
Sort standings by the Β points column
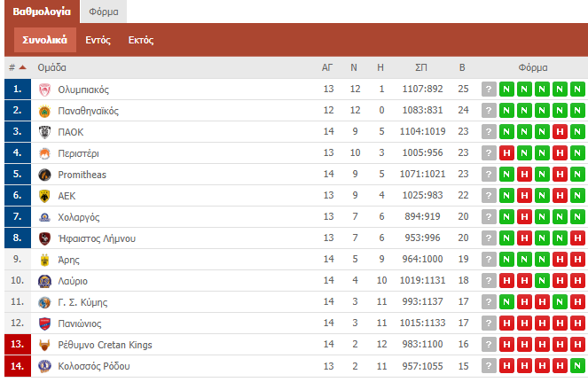[x=462, y=67]
